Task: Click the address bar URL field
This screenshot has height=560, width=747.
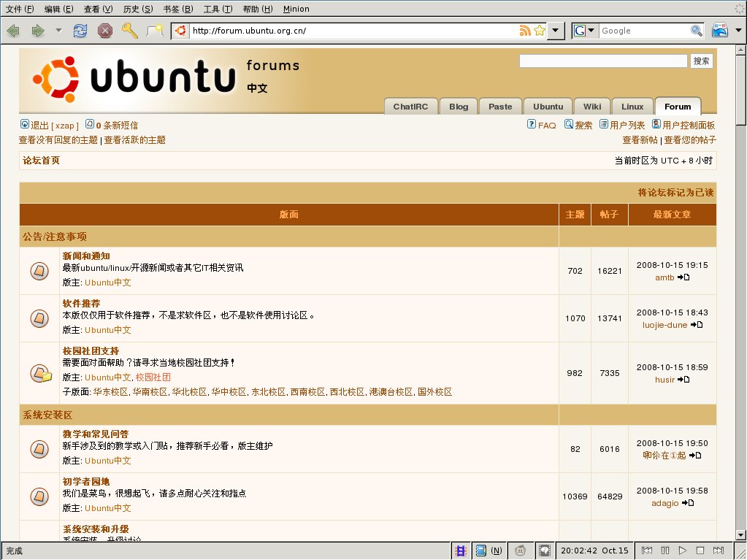Action: pos(354,31)
